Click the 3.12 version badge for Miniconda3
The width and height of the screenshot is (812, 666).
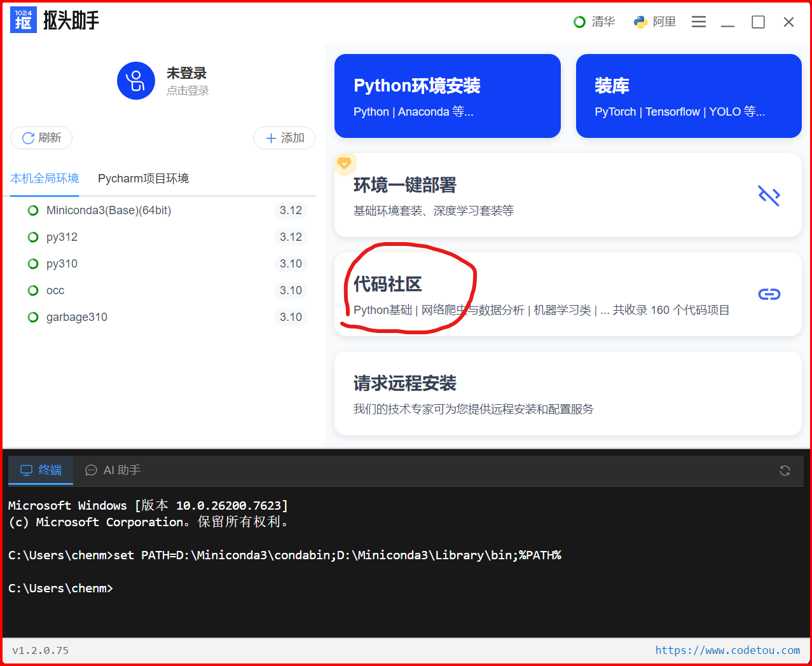(x=291, y=210)
